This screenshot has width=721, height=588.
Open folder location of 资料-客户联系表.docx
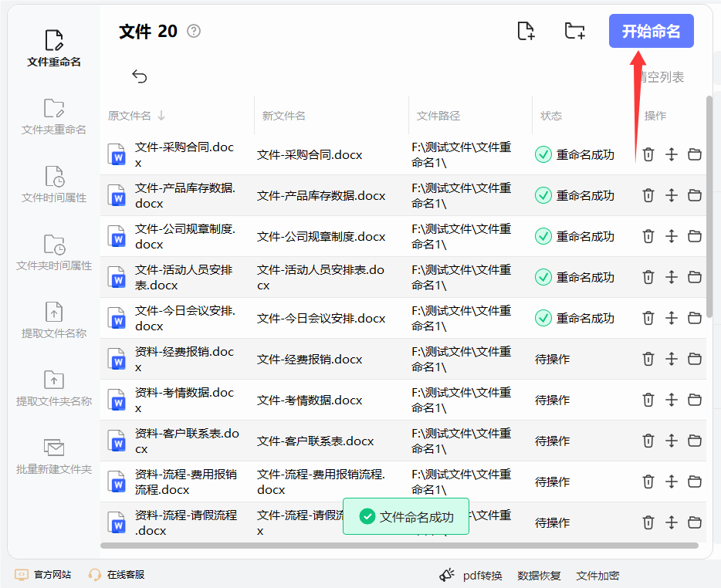[x=694, y=441]
